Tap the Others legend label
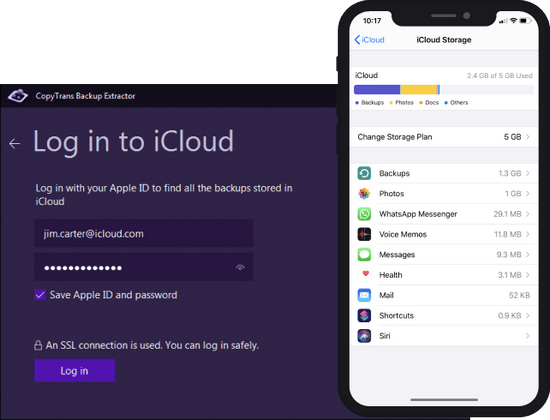The width and height of the screenshot is (550, 420). pyautogui.click(x=459, y=102)
